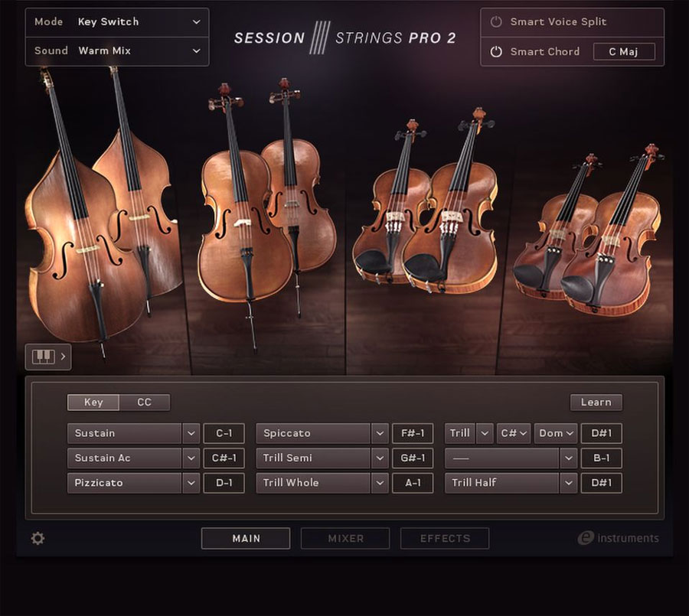689x616 pixels.
Task: Click the MAIN button
Action: [246, 538]
